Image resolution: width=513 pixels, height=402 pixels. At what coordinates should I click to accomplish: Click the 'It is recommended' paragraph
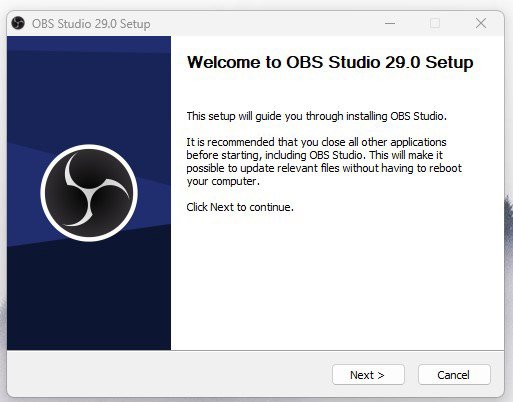coord(324,162)
